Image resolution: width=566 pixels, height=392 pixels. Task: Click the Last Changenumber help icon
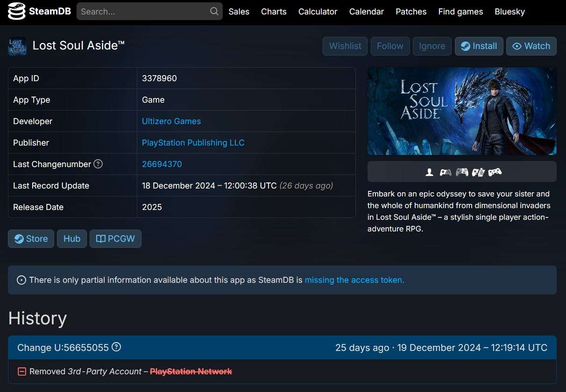click(98, 164)
